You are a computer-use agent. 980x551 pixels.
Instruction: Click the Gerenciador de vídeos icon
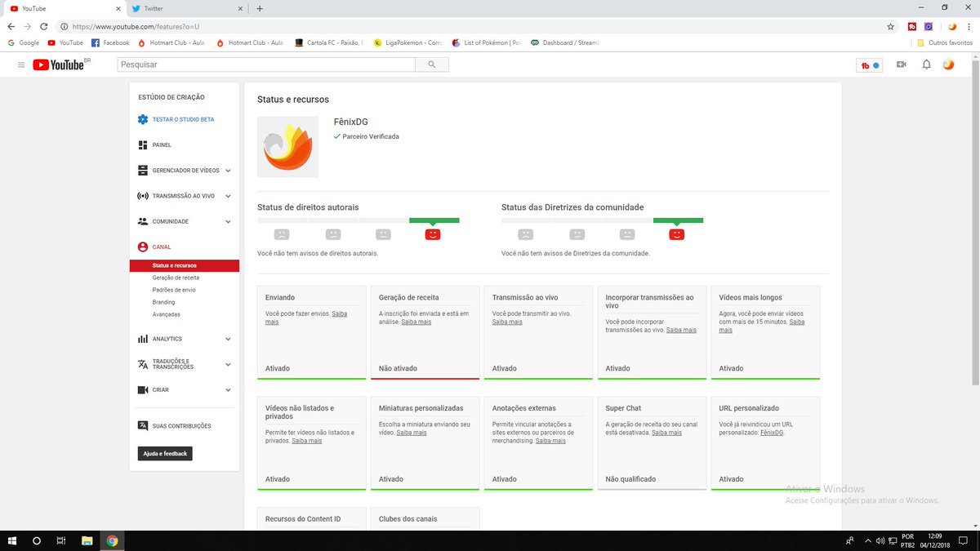coord(143,171)
